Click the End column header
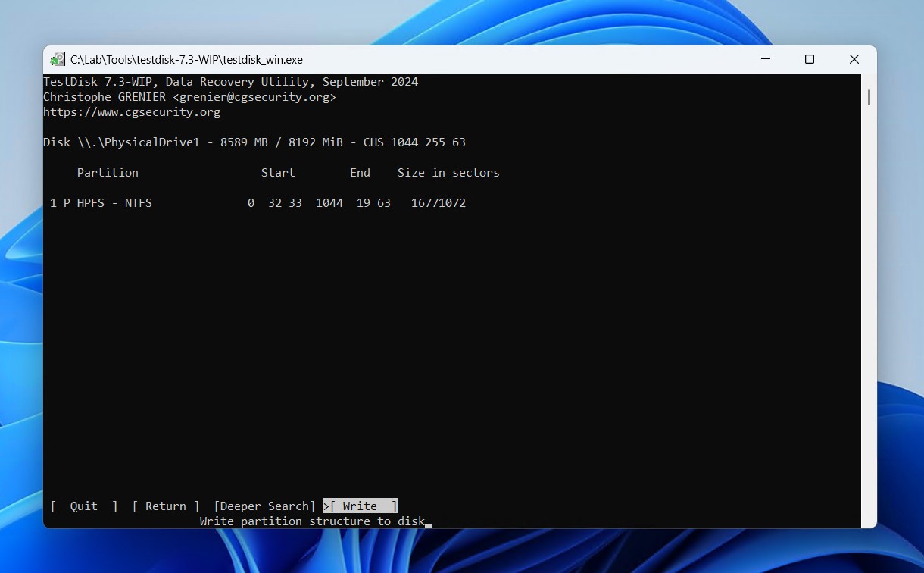Viewport: 924px width, 573px height. 360,173
